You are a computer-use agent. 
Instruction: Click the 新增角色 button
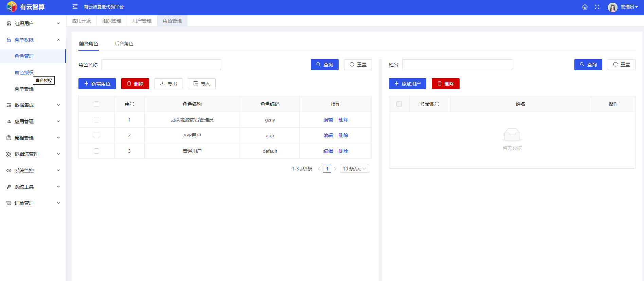pyautogui.click(x=97, y=84)
